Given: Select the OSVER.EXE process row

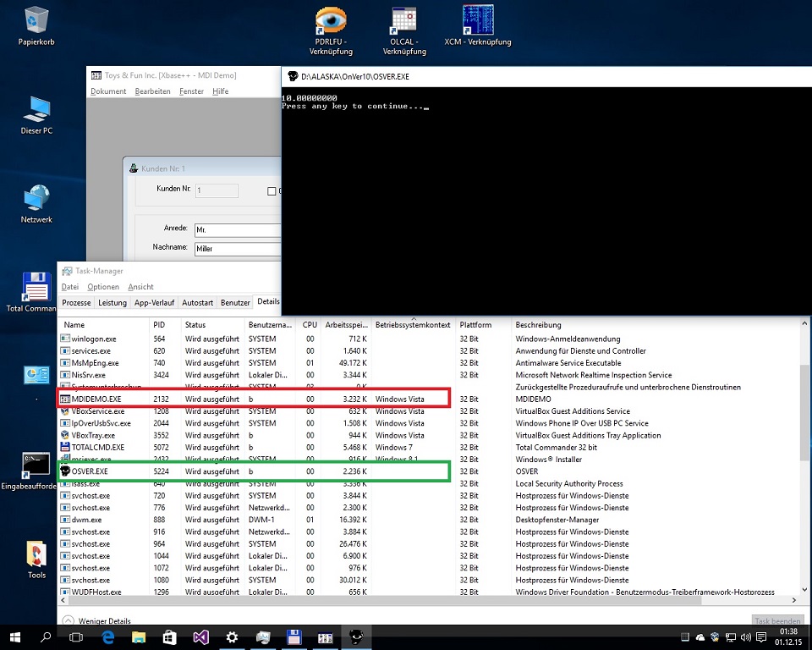Looking at the screenshot, I should [x=430, y=471].
